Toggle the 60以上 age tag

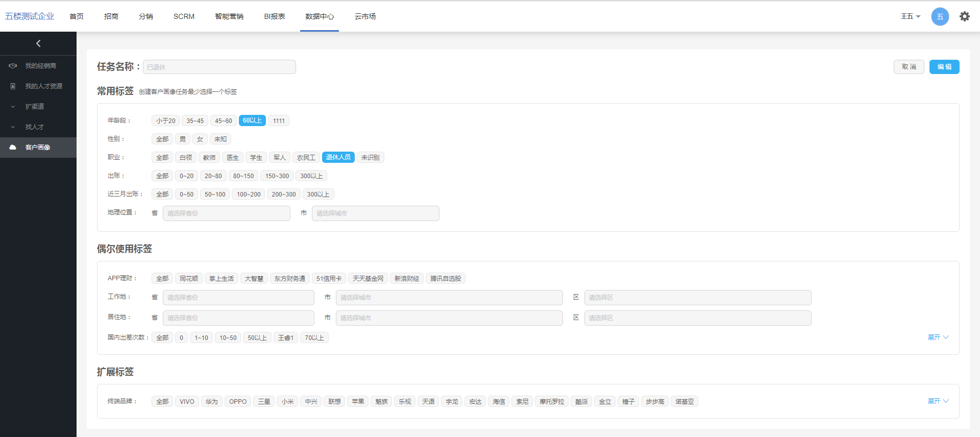(x=252, y=120)
